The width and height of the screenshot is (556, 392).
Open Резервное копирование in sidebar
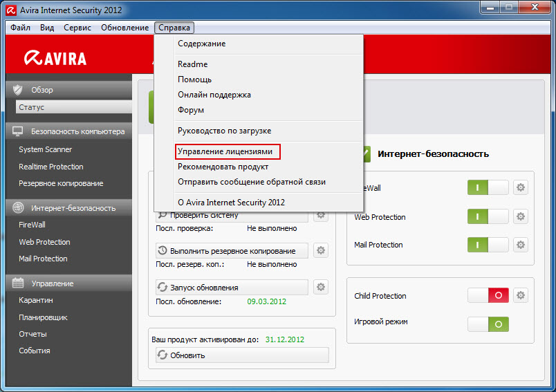click(61, 183)
